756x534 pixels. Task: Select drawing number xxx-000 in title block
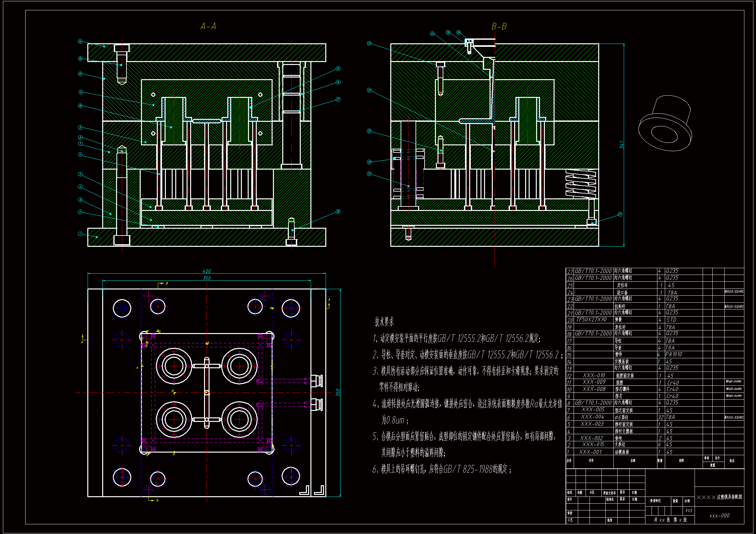[719, 516]
